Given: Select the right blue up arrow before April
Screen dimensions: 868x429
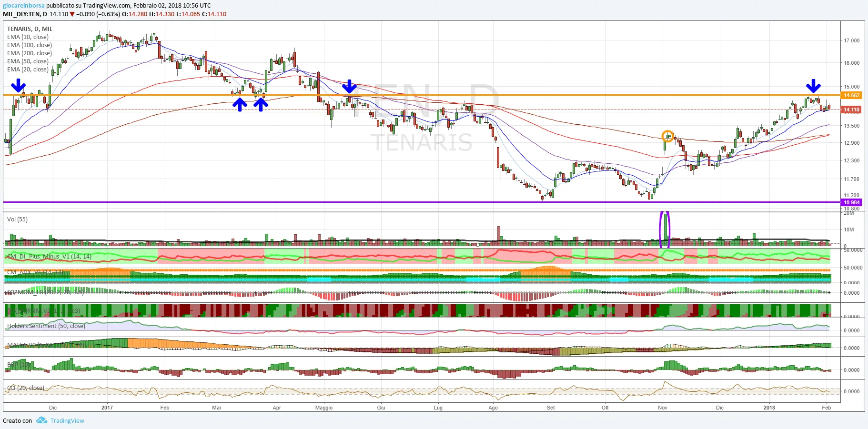Looking at the screenshot, I should click(261, 104).
